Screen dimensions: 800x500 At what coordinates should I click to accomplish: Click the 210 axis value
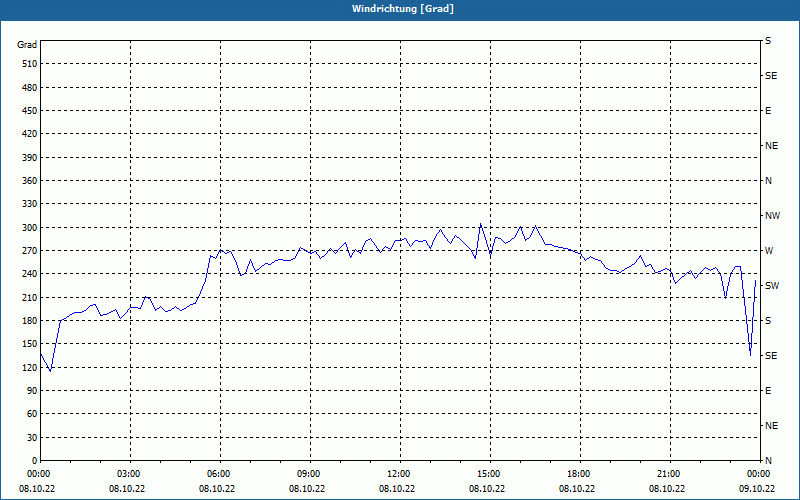(30, 297)
